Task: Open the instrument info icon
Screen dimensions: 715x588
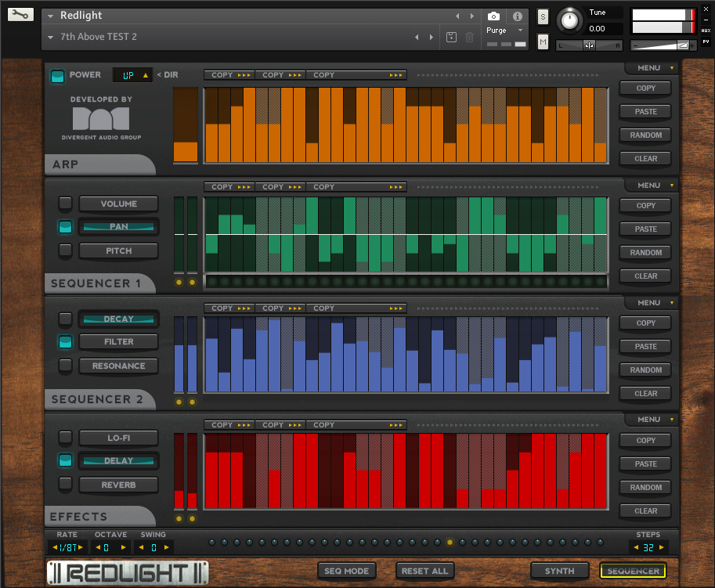Action: click(517, 16)
